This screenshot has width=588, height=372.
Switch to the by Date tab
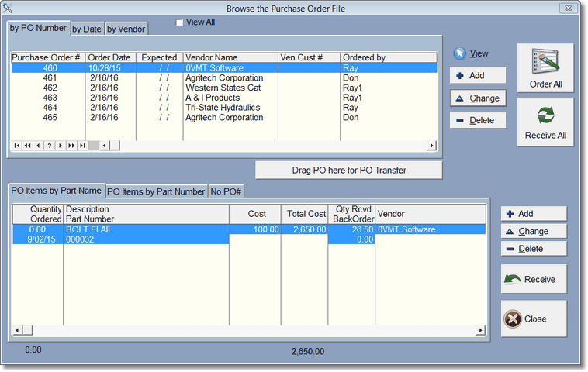pos(87,29)
